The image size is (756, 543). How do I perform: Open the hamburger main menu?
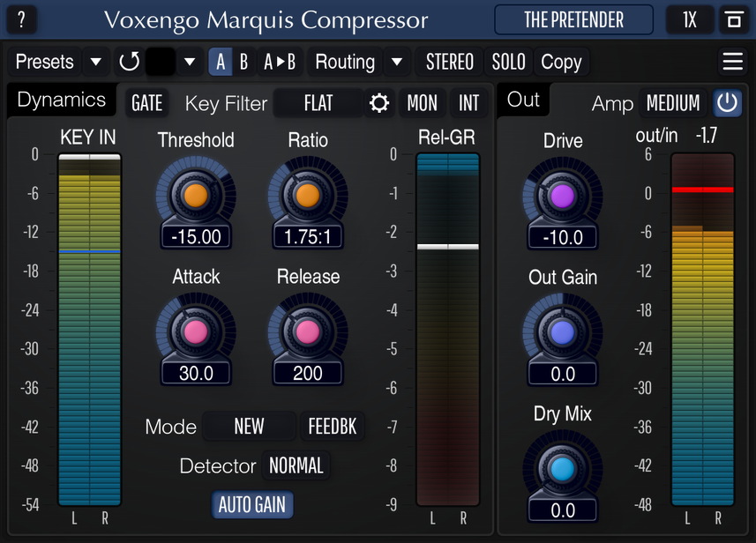point(732,62)
